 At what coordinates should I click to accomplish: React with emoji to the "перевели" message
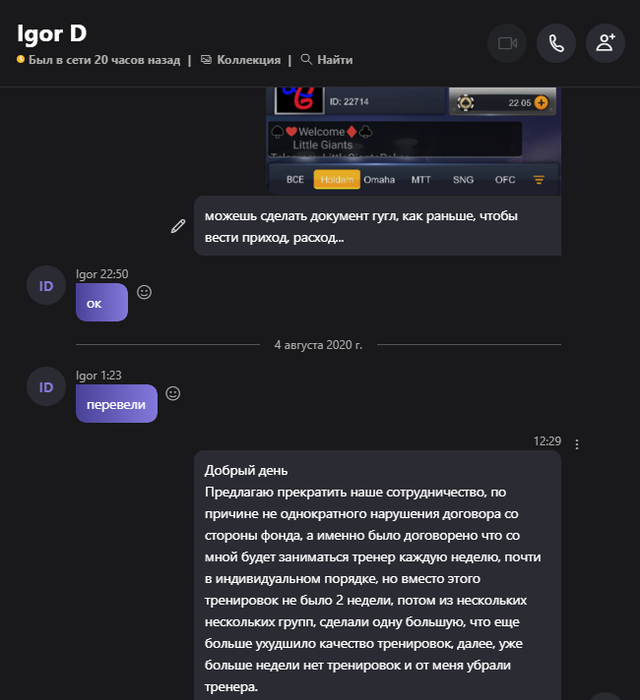(x=173, y=393)
